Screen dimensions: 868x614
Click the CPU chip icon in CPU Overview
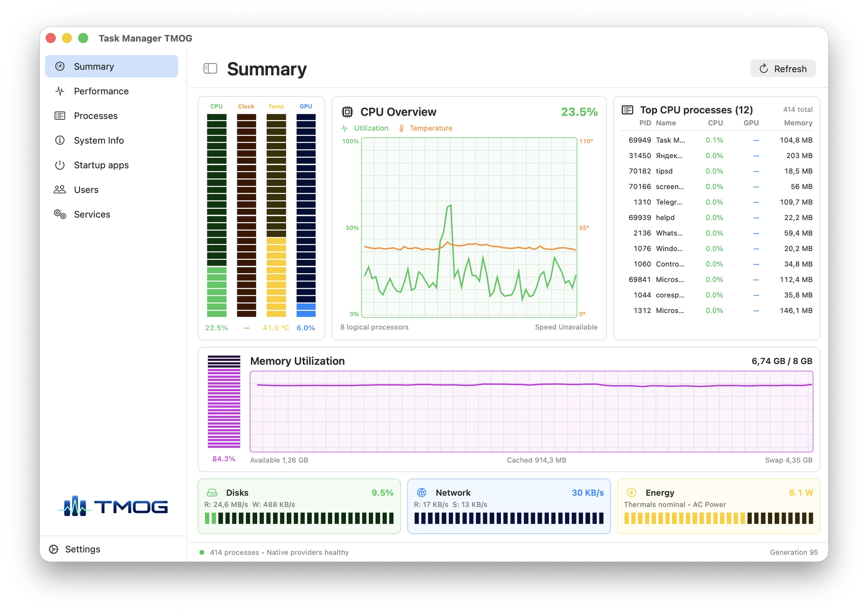pos(347,112)
